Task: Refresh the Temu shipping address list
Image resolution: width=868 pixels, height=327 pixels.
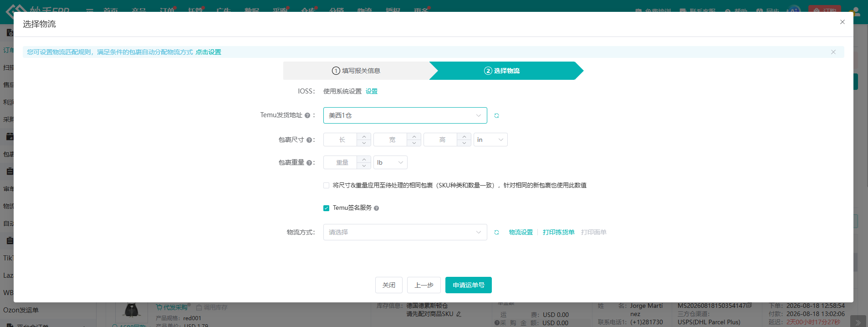Action: (x=496, y=116)
